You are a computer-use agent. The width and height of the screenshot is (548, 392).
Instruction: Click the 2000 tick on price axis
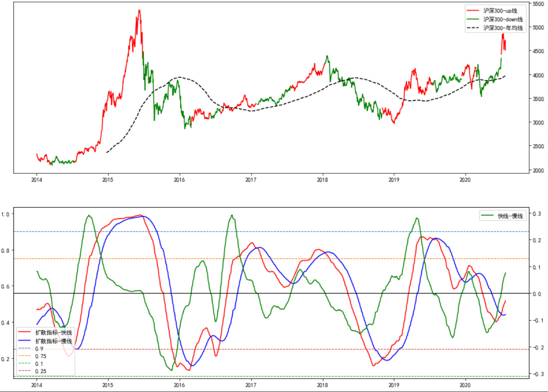point(538,171)
